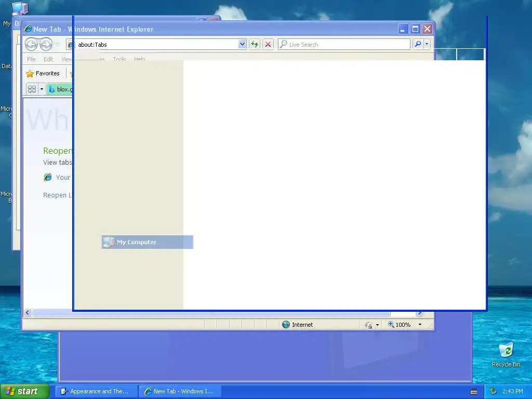The width and height of the screenshot is (532, 399).
Task: Expand the address bar history dropdown
Action: coord(242,44)
